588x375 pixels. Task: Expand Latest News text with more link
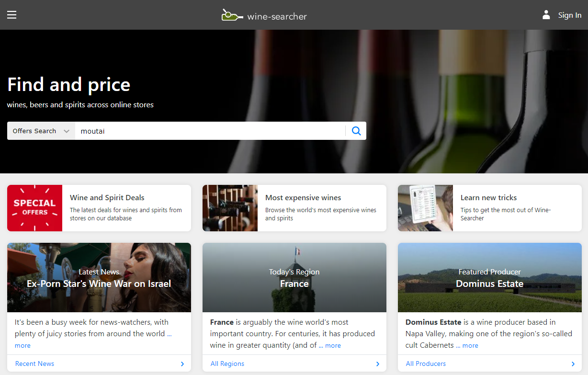tap(23, 345)
